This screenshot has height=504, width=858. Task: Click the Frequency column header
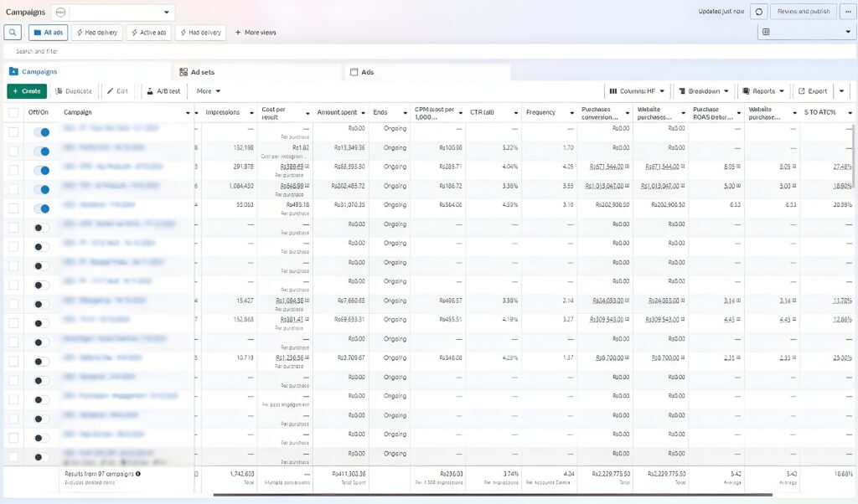pyautogui.click(x=540, y=113)
